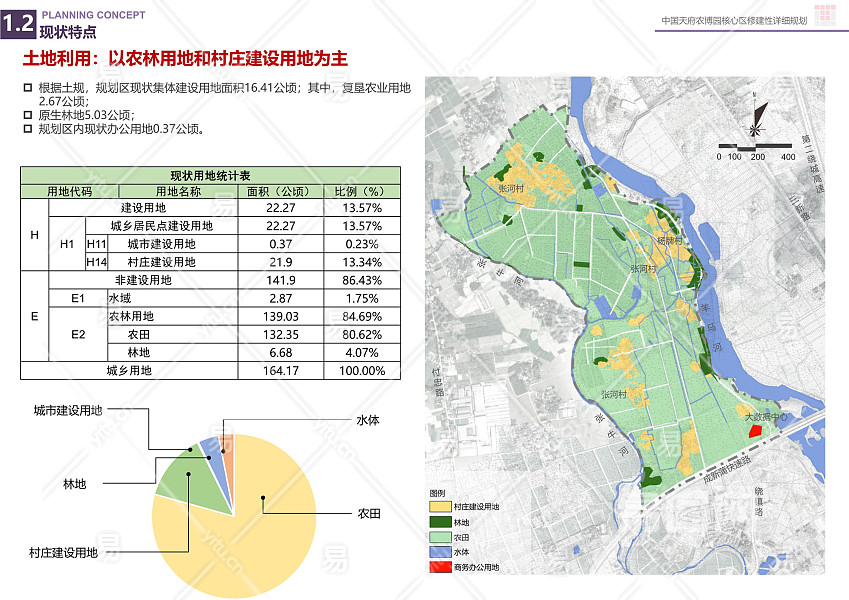The width and height of the screenshot is (849, 600).
Task: Click the 村庄建设用地 yellow legend swatch
Action: [x=440, y=507]
